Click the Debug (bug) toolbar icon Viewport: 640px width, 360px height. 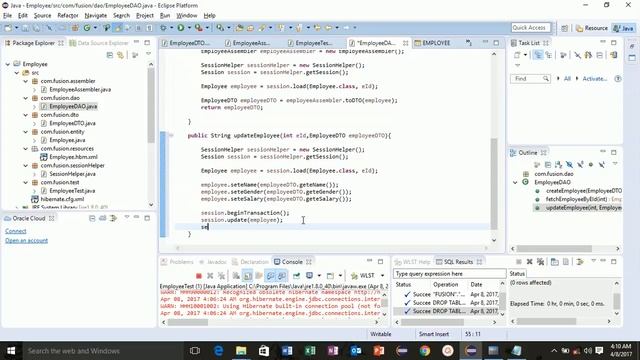click(163, 28)
